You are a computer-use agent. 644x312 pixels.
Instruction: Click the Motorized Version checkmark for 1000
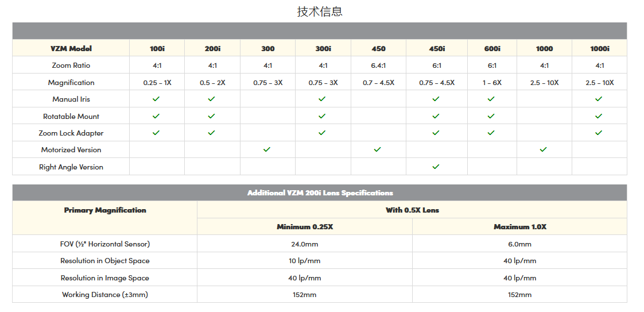pos(544,149)
